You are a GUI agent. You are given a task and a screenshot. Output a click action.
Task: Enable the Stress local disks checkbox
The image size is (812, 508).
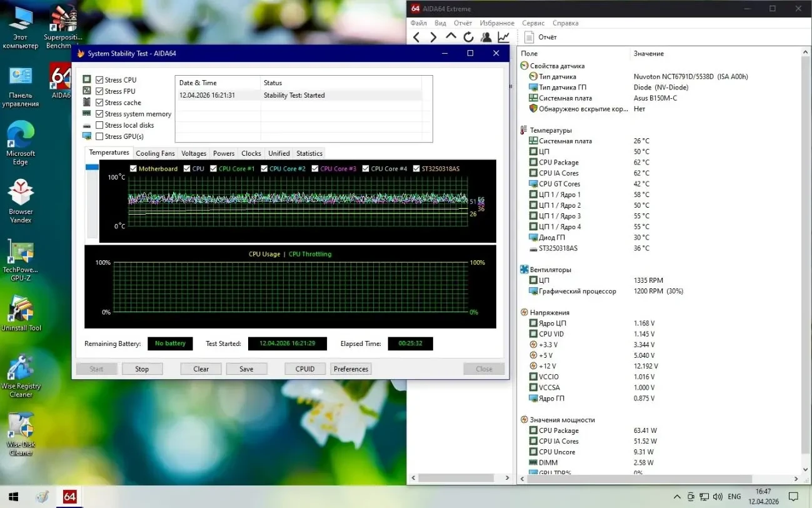click(x=99, y=125)
